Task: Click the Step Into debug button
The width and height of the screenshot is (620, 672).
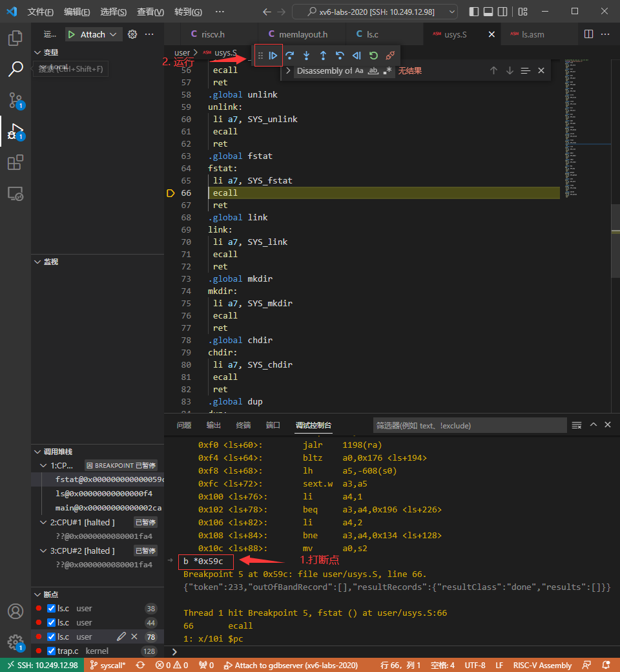Action: click(x=307, y=56)
